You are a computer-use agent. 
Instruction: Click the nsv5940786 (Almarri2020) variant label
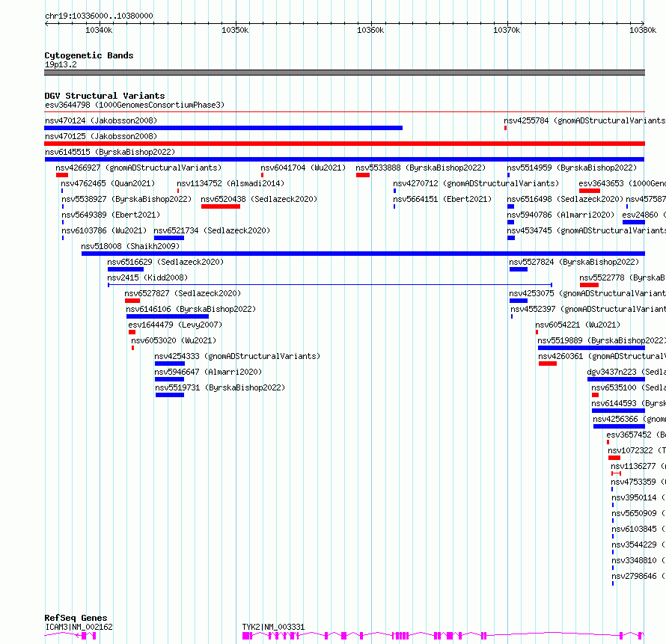[560, 215]
